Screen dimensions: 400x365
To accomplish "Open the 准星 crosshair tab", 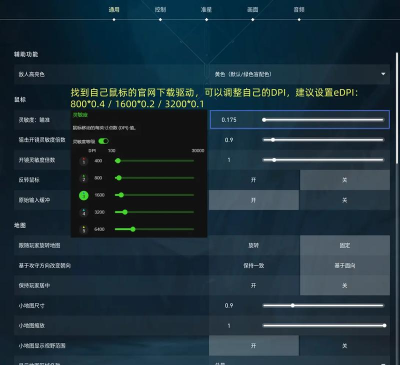I will 206,10.
